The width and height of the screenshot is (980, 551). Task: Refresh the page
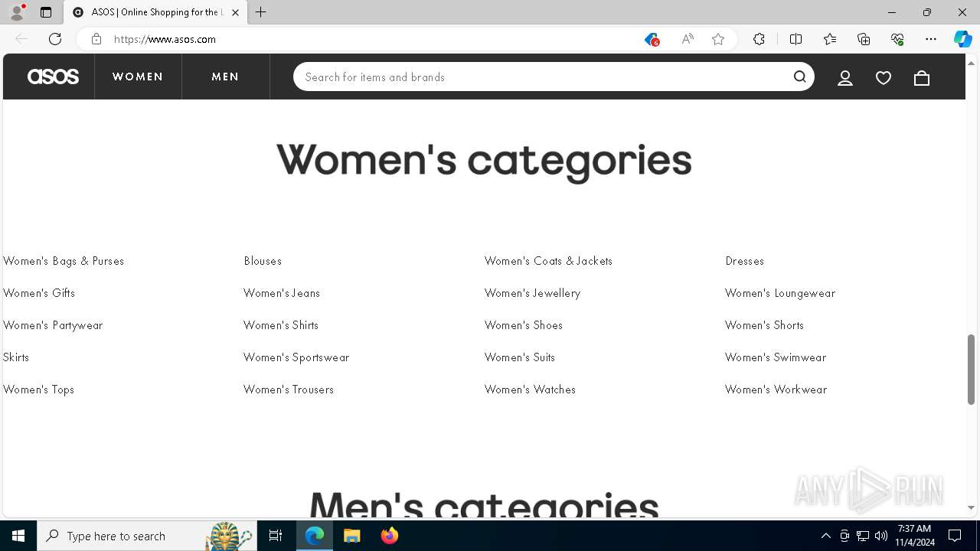55,39
